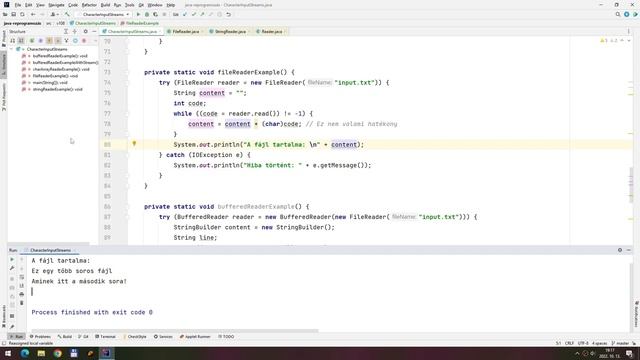Click Expand All in Structure panel header
The image size is (640, 360).
[x=66, y=31]
